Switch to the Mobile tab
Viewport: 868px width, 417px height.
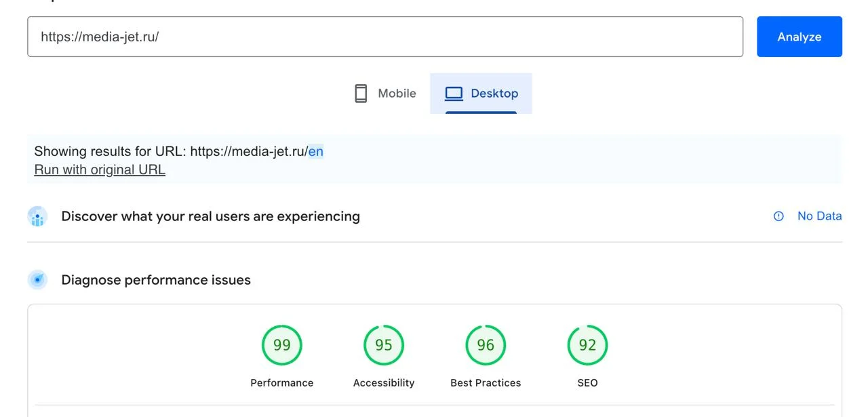385,94
